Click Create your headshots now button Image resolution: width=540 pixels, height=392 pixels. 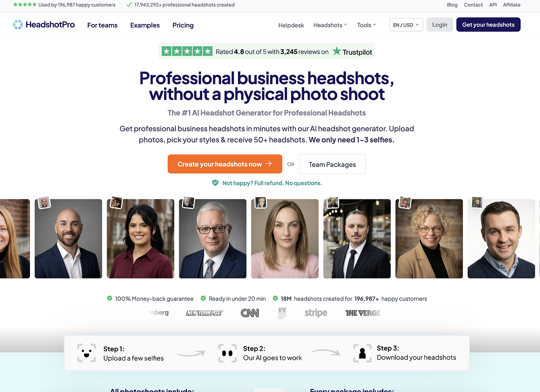tap(225, 164)
